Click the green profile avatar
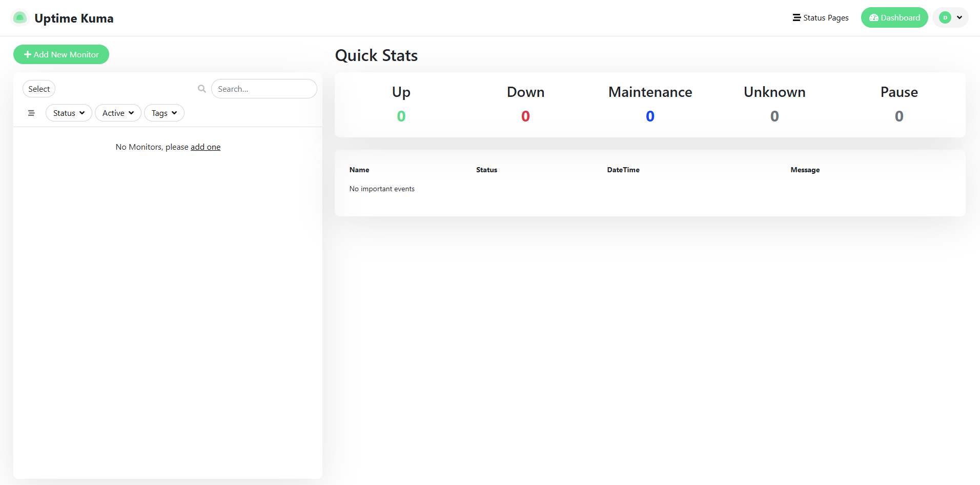The height and width of the screenshot is (485, 980). point(945,18)
